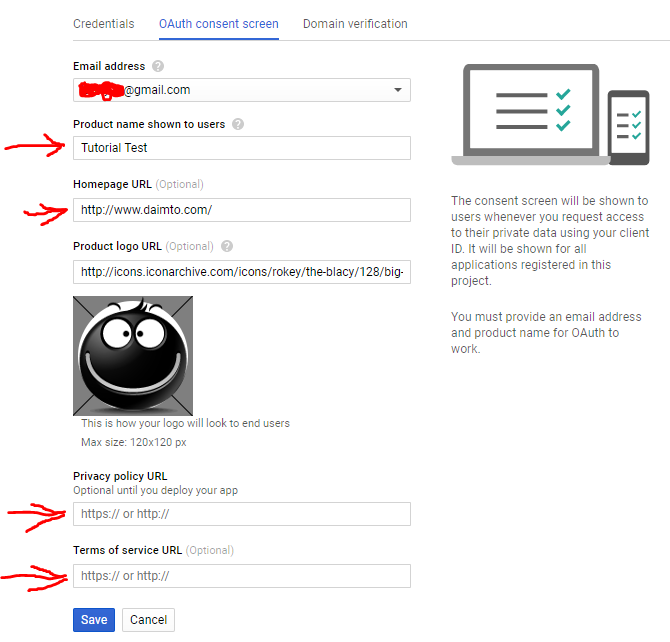Screen dimensions: 670x642
Task: Switch to the Credentials tab
Action: point(103,24)
